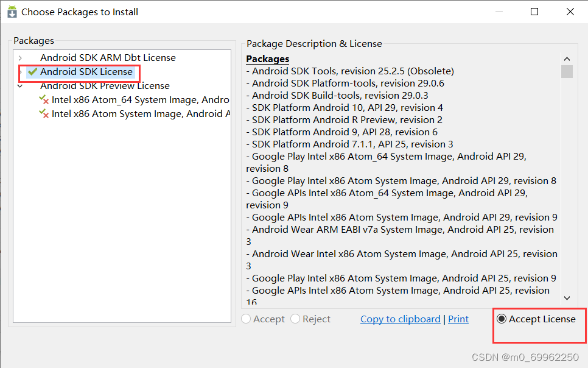
Task: Click the scrollbar thumb in the description pane
Action: pos(567,72)
